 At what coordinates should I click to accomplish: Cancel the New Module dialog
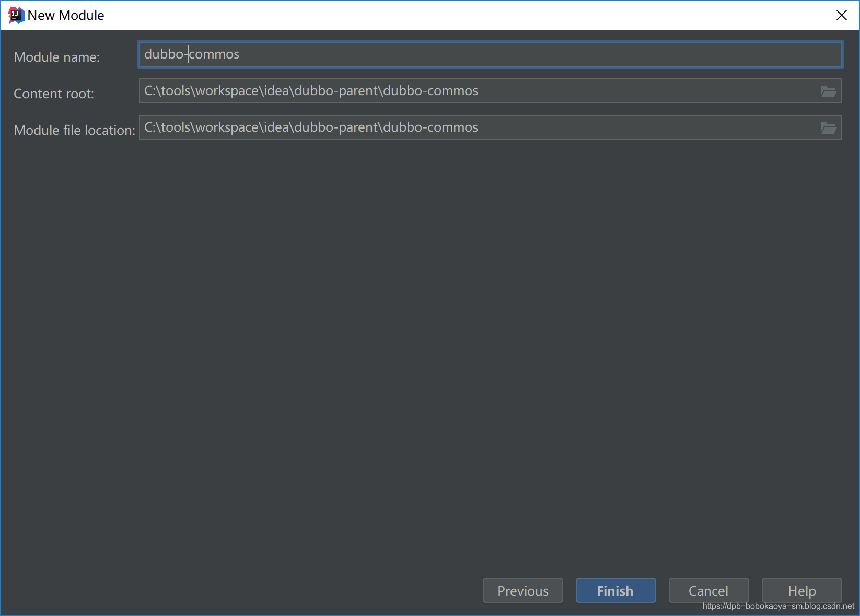708,590
